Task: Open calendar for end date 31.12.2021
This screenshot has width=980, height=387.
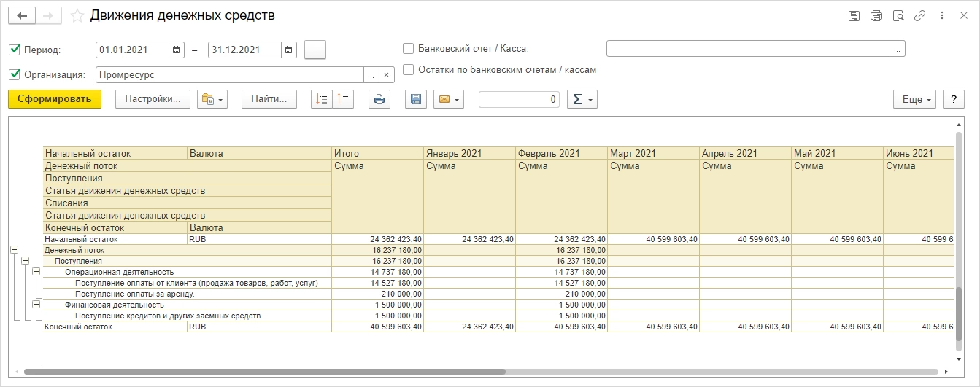Action: pos(289,50)
